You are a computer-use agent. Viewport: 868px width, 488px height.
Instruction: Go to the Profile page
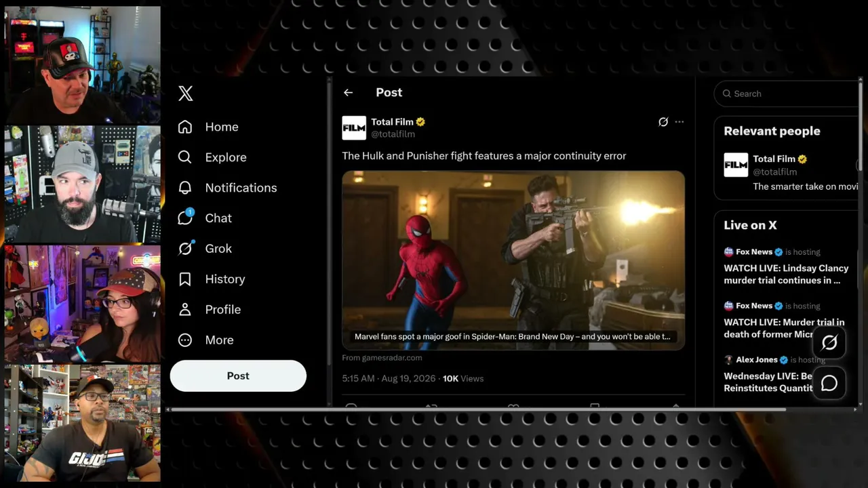click(210, 310)
